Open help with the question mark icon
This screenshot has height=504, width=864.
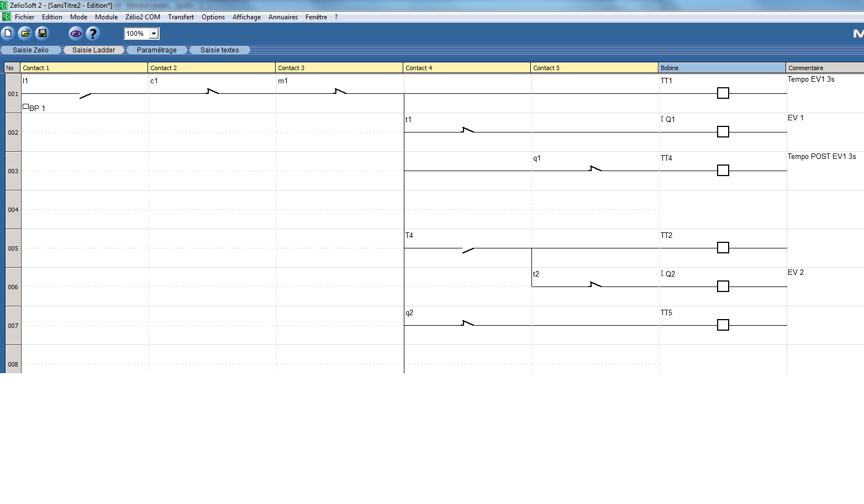coord(93,34)
